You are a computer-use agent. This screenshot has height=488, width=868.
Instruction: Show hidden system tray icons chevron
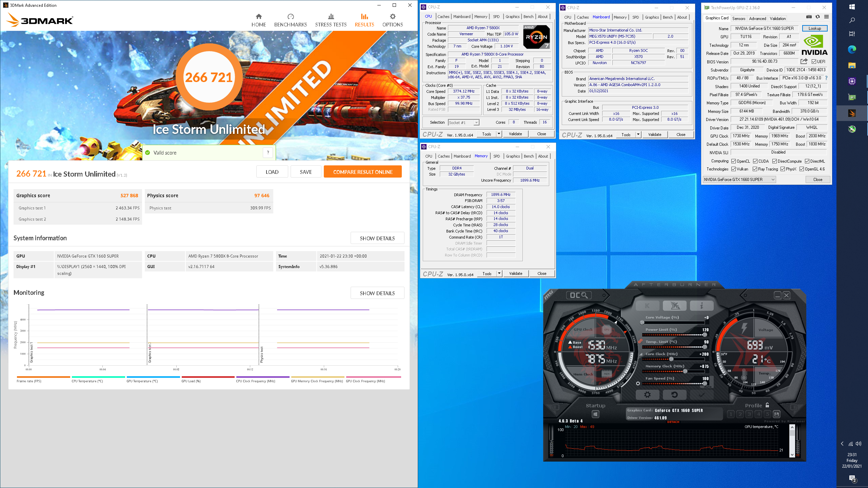(x=842, y=444)
